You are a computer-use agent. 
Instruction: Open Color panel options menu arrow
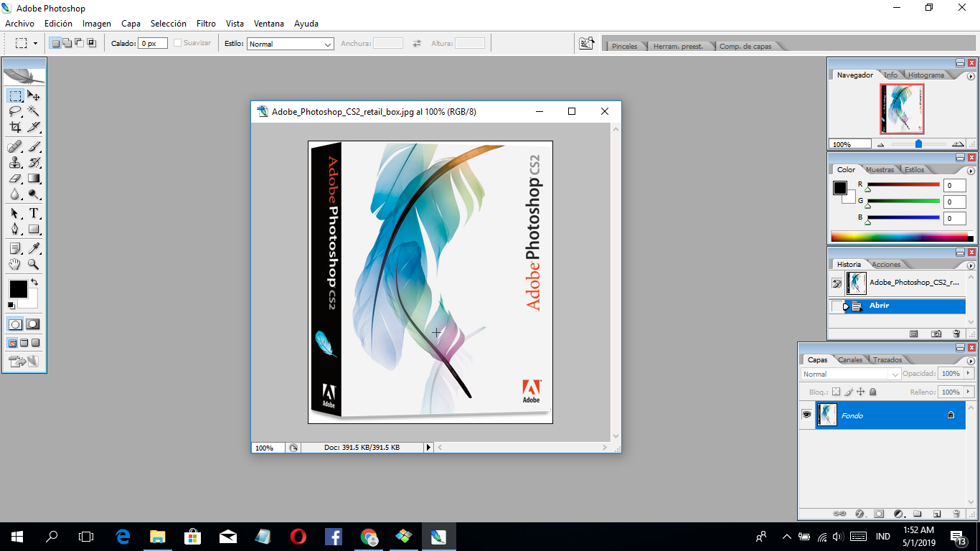point(971,171)
